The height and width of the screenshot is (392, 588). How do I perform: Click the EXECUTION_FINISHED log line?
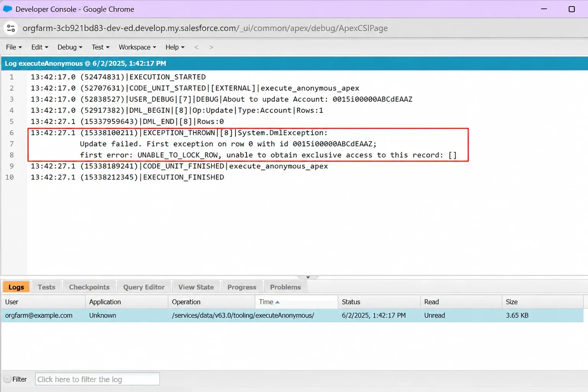click(x=127, y=177)
